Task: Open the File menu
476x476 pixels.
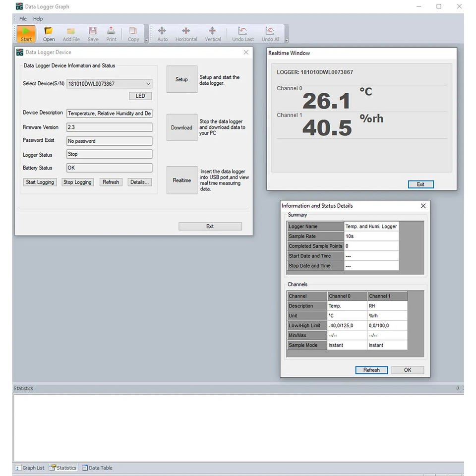Action: (23, 19)
